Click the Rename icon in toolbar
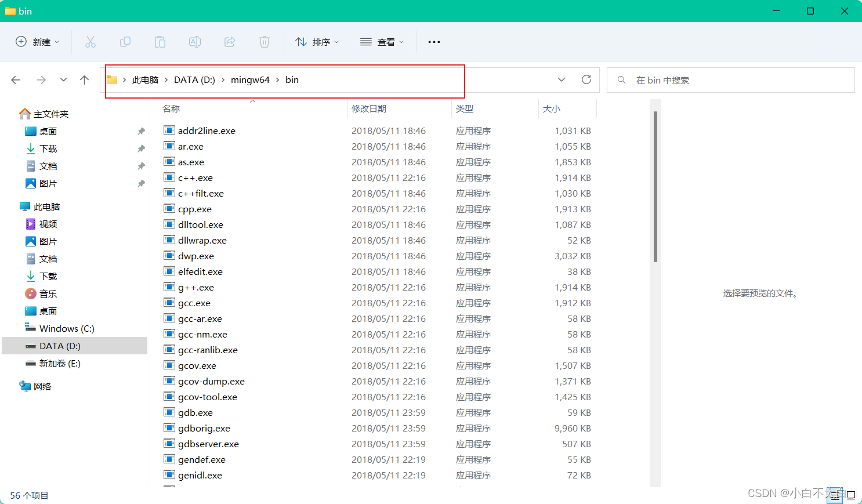This screenshot has width=862, height=504. coord(195,42)
